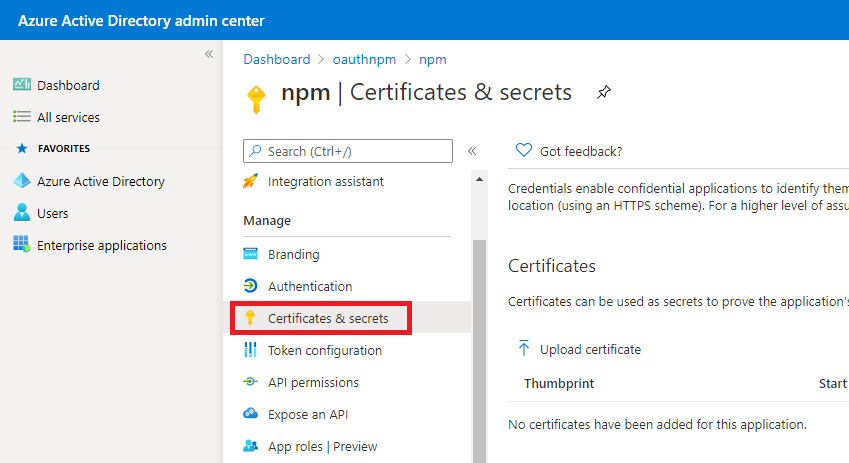Open Expose an API section
Image resolution: width=849 pixels, height=463 pixels.
[307, 414]
